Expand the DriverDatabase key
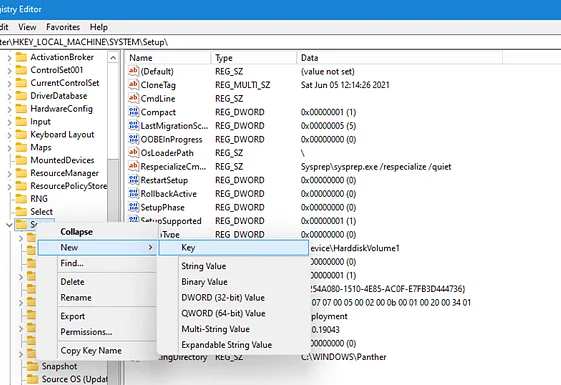561x385 pixels. (9, 96)
